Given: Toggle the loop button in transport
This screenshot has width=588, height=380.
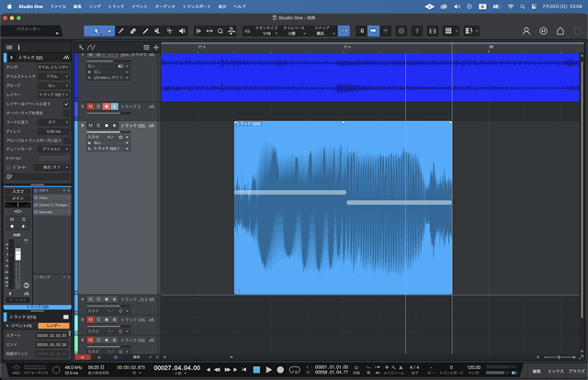Looking at the screenshot, I should [x=294, y=370].
